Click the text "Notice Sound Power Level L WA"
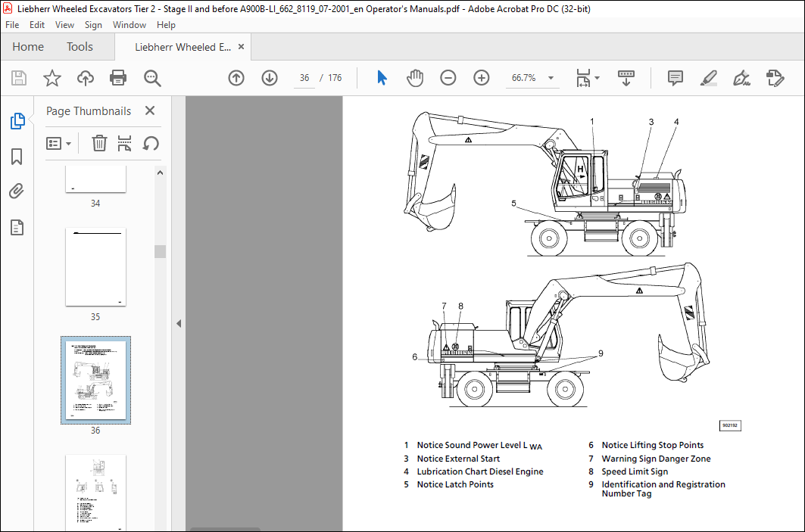The height and width of the screenshot is (532, 805). click(479, 445)
